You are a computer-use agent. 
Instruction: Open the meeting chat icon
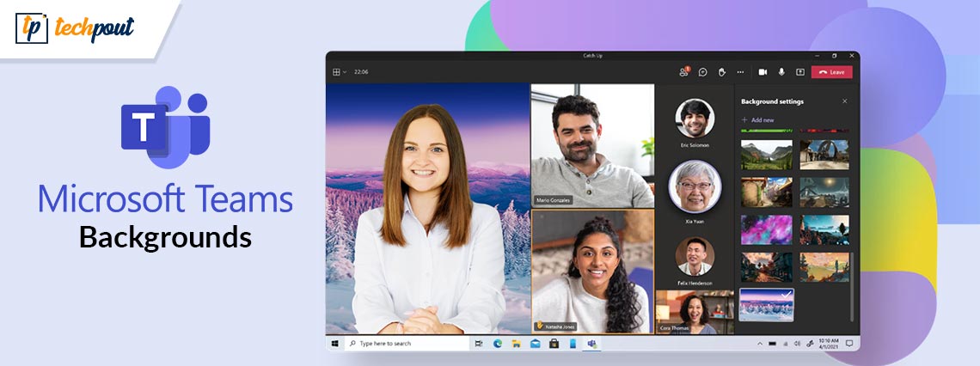pyautogui.click(x=703, y=72)
